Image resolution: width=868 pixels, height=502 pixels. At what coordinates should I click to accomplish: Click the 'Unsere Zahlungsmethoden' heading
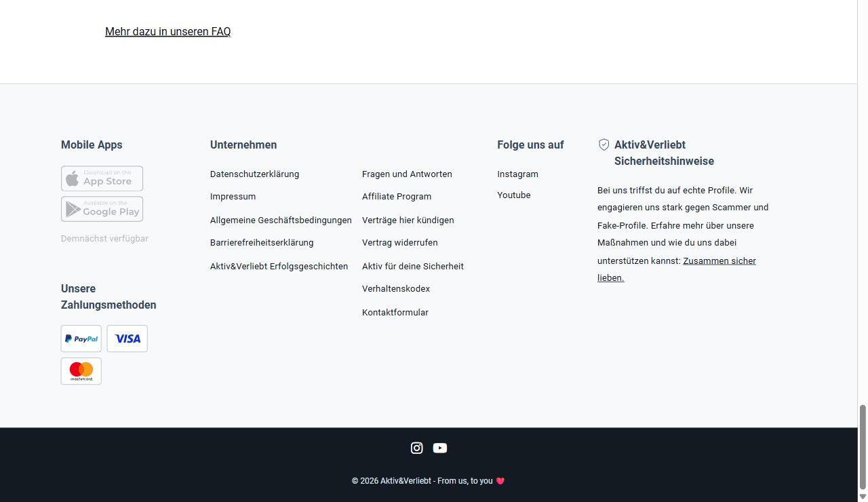(108, 296)
